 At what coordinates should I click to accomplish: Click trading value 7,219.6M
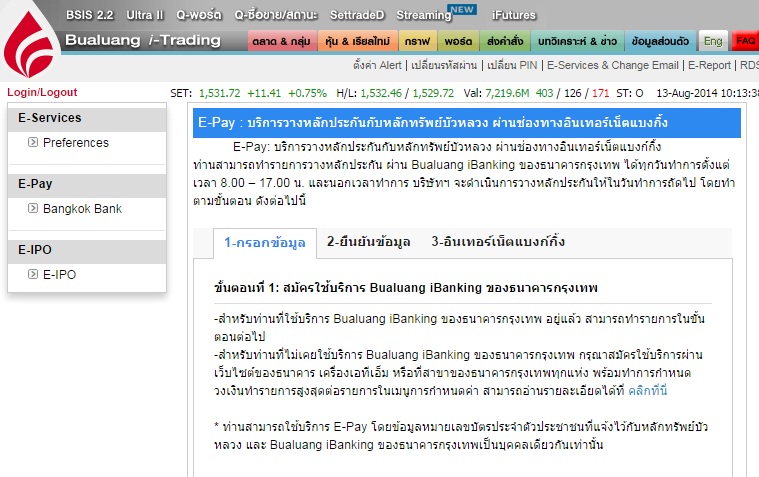(x=507, y=93)
